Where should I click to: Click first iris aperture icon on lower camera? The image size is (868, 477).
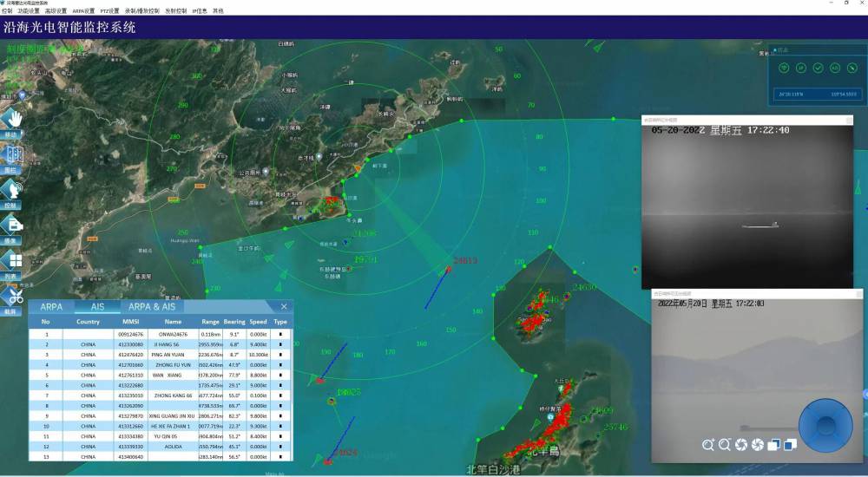(x=741, y=444)
